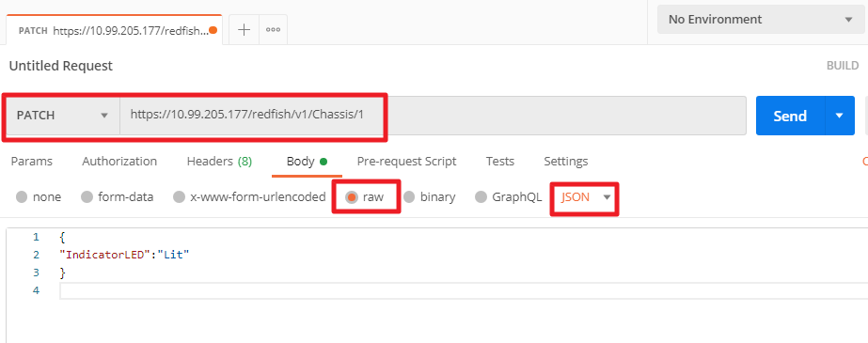Open the tab options ellipsis menu
Screen dimensions: 868x343
point(273,30)
